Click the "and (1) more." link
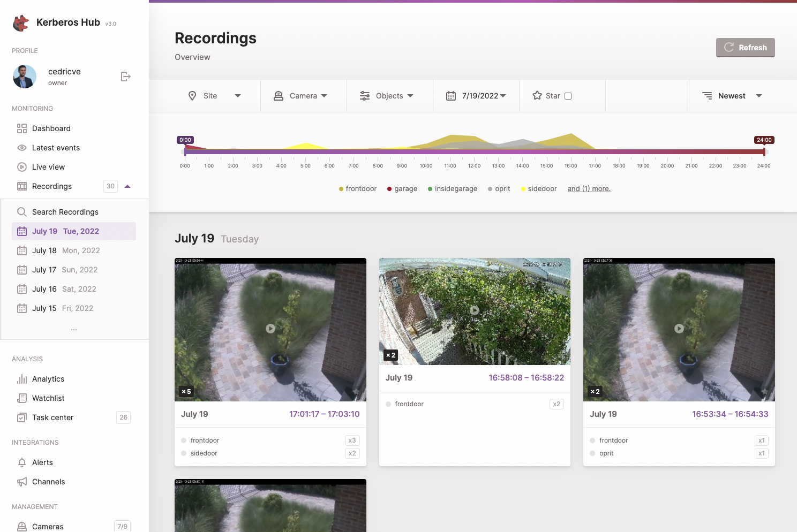 tap(589, 189)
